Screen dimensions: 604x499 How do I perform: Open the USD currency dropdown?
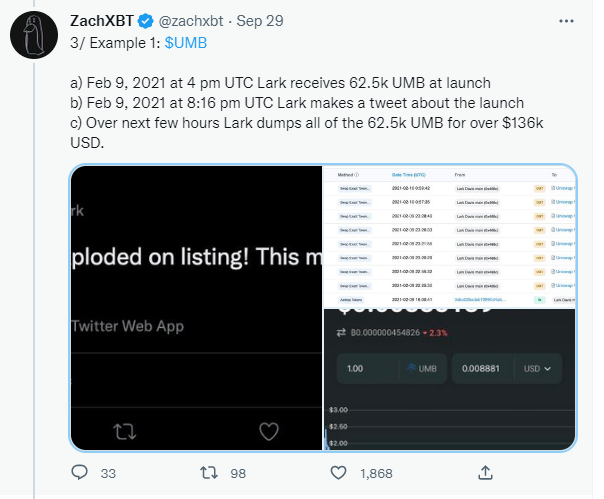[x=543, y=368]
